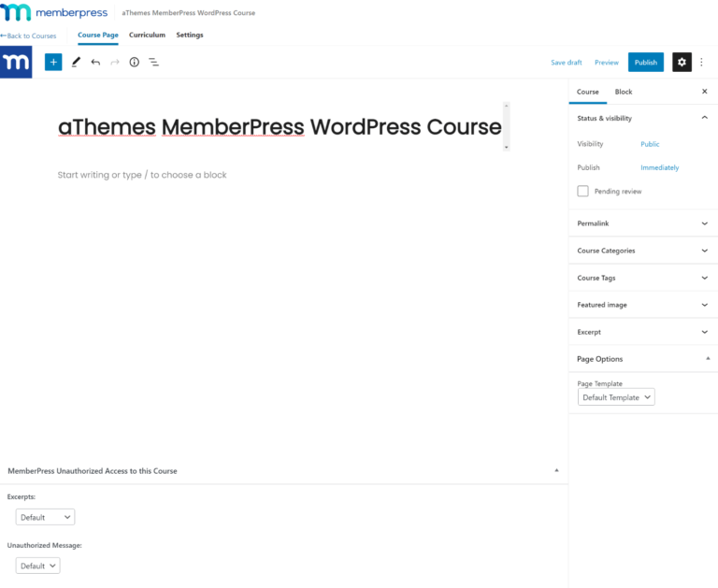This screenshot has height=588, width=718.
Task: Close the settings sidebar with X
Action: 704,92
